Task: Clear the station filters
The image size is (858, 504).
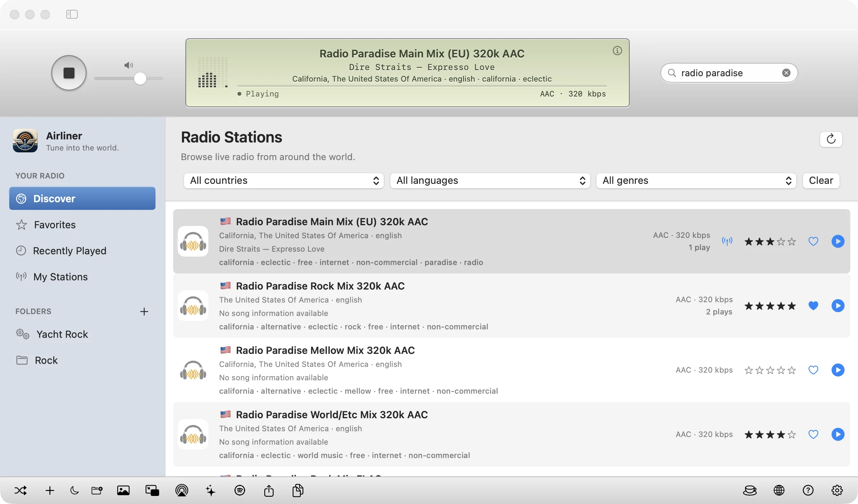Action: pos(821,180)
